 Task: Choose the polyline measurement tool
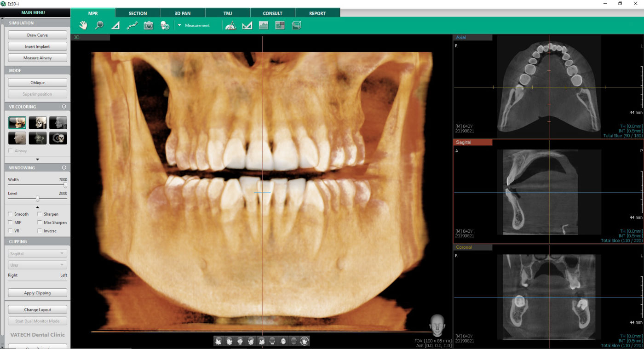click(132, 25)
